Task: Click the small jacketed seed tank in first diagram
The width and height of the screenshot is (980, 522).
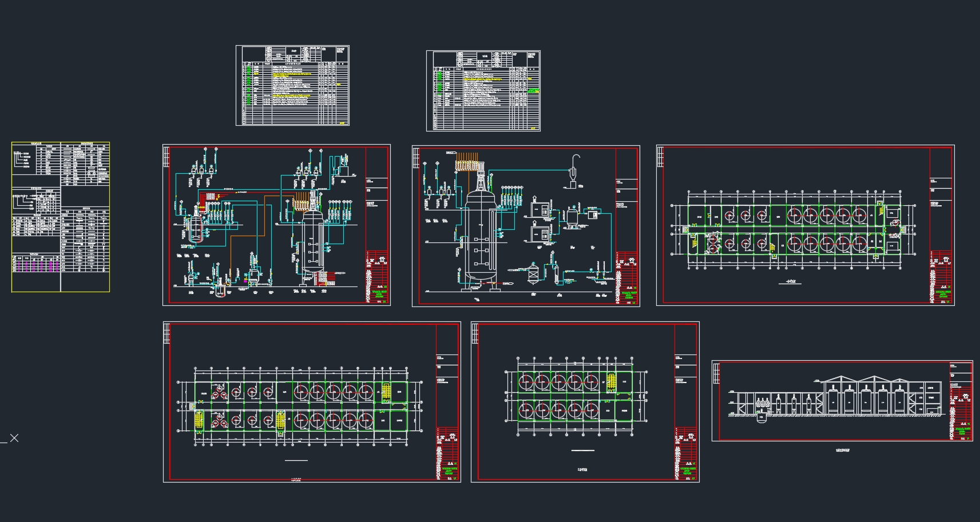Action: pos(196,229)
